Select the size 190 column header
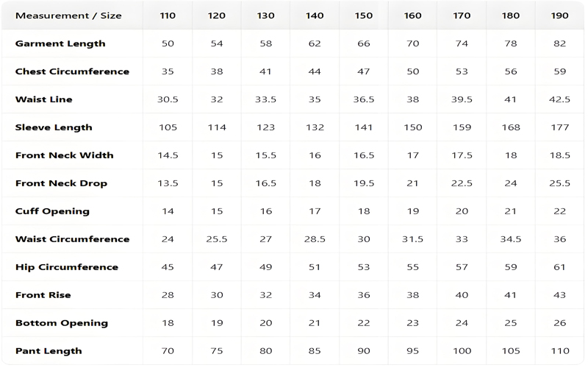 [560, 15]
